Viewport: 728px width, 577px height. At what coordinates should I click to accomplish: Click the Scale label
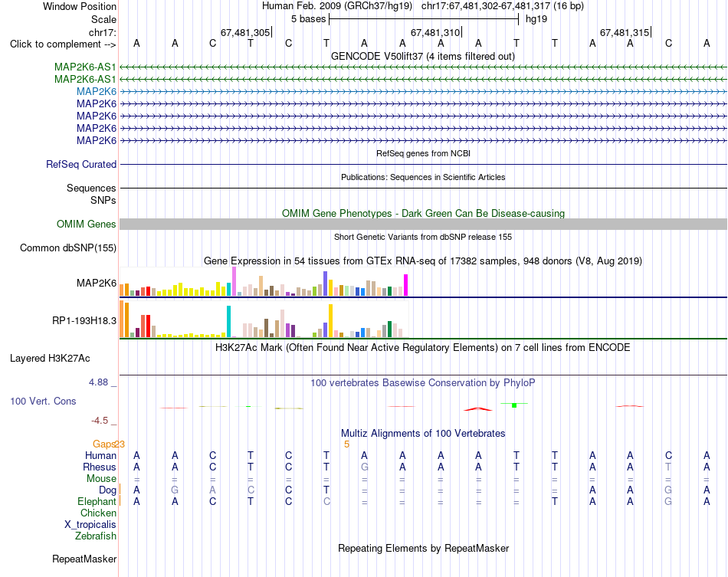click(103, 19)
